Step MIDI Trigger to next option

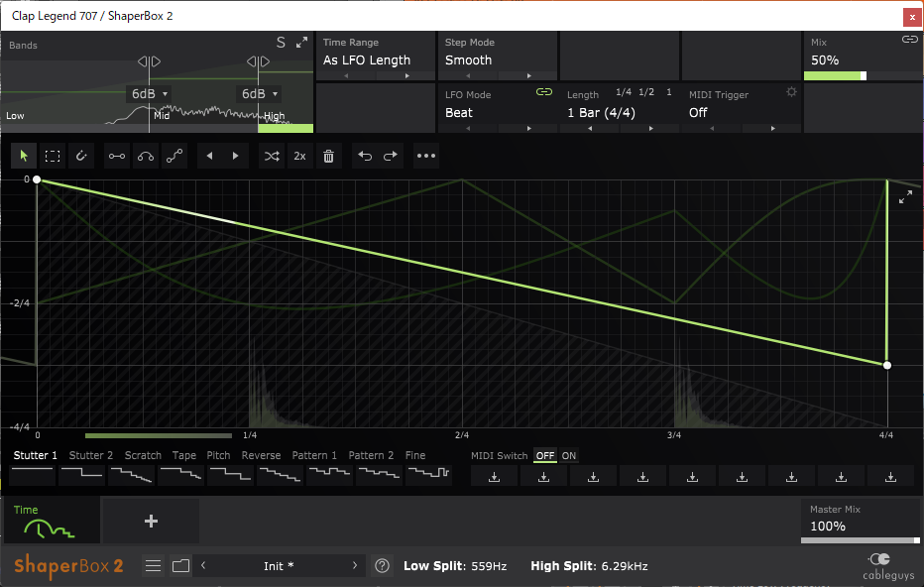(772, 129)
